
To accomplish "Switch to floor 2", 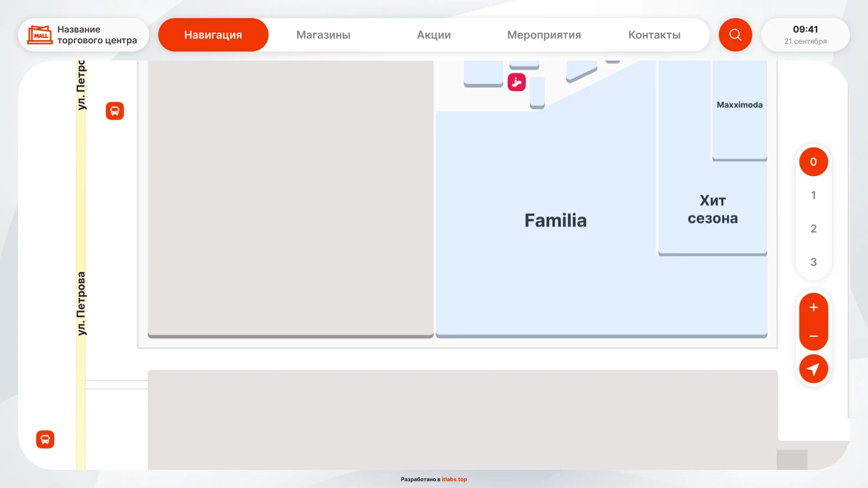I will (x=813, y=229).
